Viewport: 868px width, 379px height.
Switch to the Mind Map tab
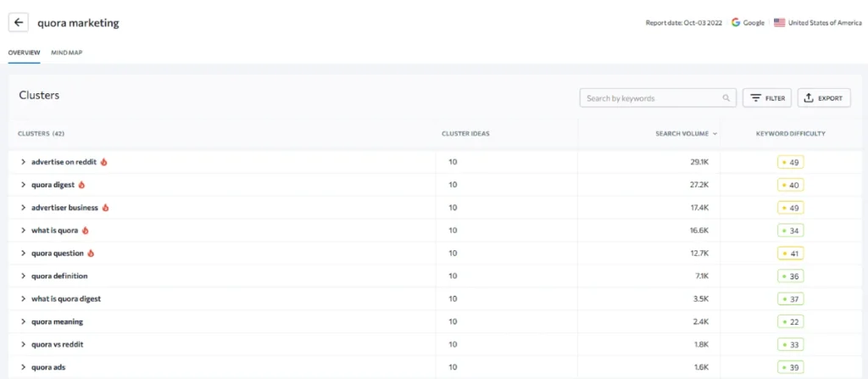point(66,53)
